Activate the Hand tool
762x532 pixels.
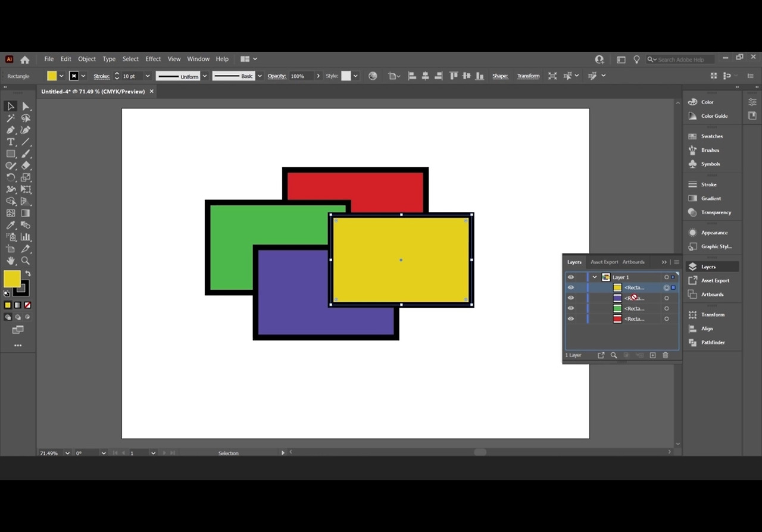(11, 261)
